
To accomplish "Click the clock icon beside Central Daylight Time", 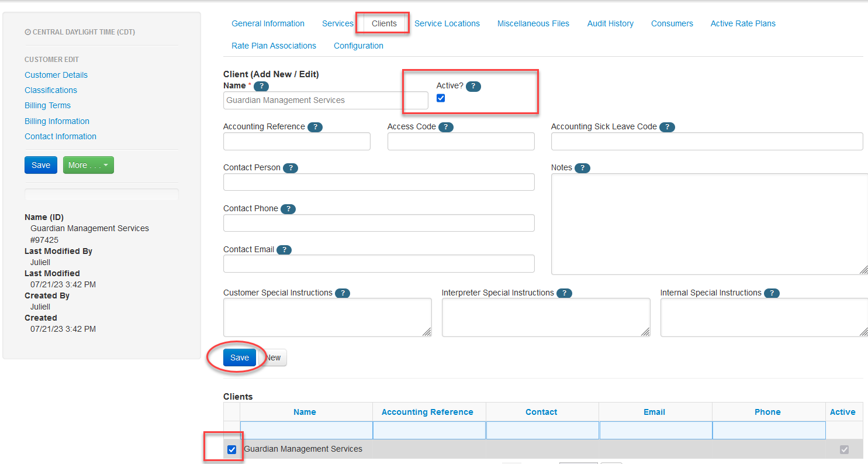I will [28, 32].
